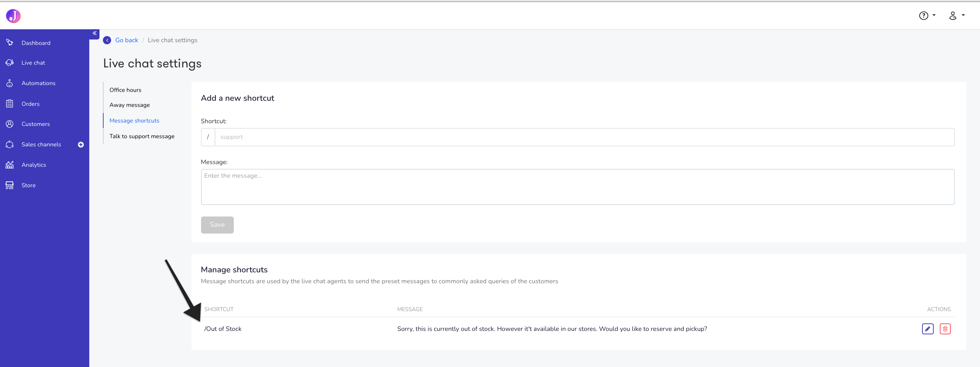Select Talk to support message tab
980x367 pixels.
(x=142, y=137)
